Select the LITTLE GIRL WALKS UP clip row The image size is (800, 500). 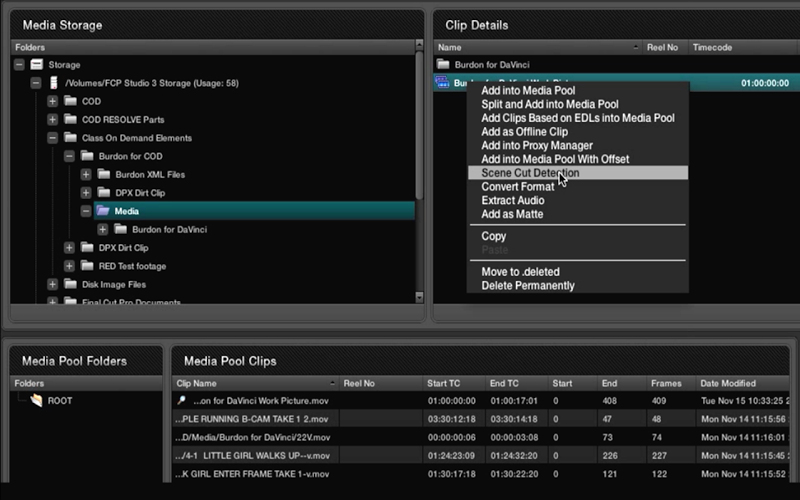click(x=252, y=455)
